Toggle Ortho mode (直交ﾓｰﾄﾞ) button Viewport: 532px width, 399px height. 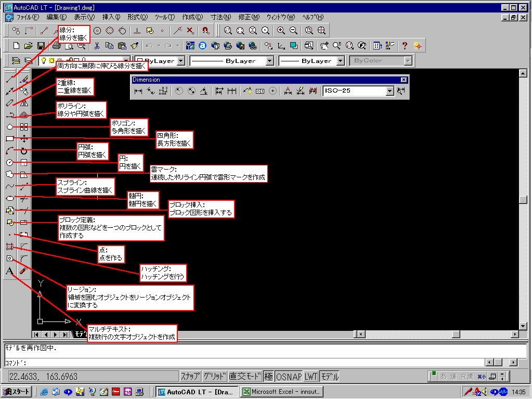point(245,376)
